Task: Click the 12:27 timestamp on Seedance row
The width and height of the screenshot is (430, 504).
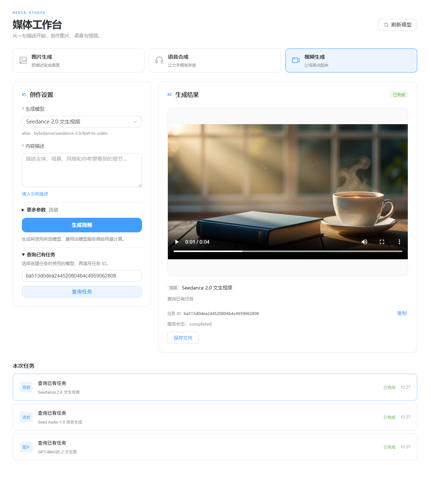Action: 406,387
